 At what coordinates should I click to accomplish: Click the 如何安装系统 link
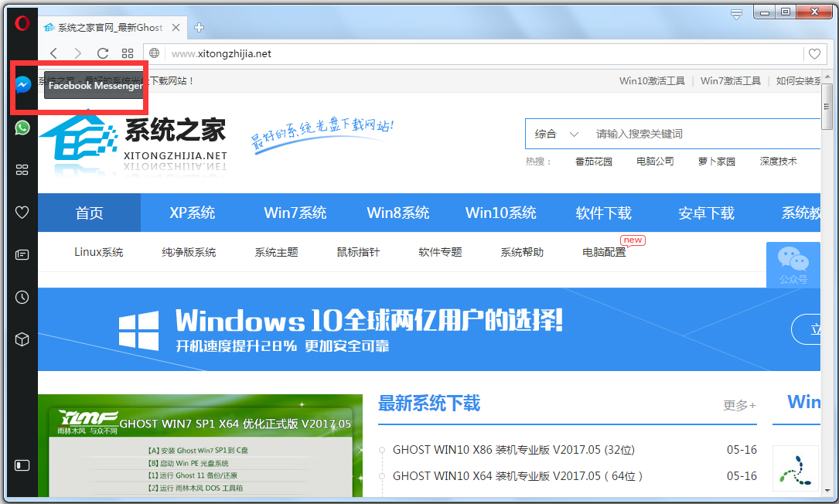[798, 81]
